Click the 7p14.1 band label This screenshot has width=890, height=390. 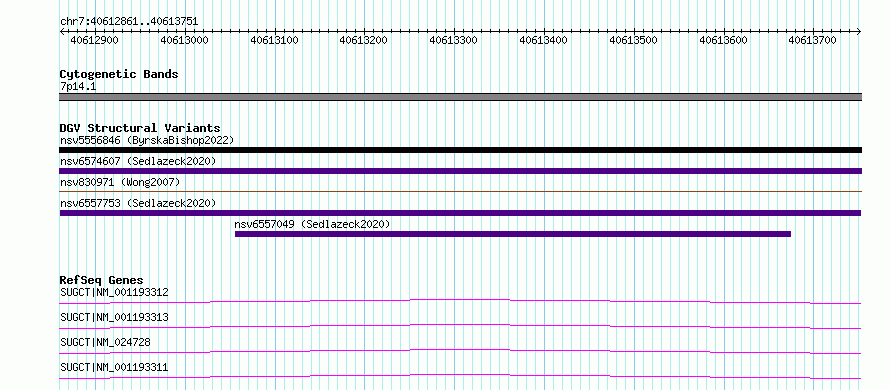point(78,86)
